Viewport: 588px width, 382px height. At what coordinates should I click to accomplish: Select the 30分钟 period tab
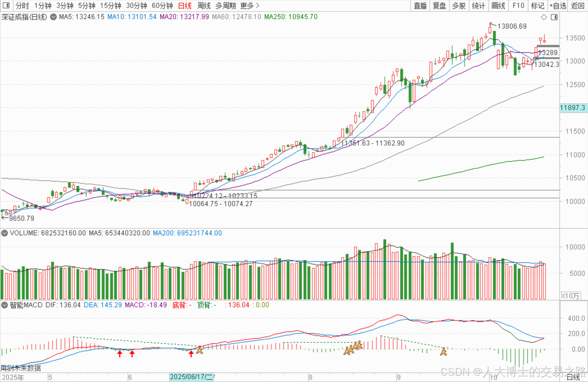tap(136, 6)
